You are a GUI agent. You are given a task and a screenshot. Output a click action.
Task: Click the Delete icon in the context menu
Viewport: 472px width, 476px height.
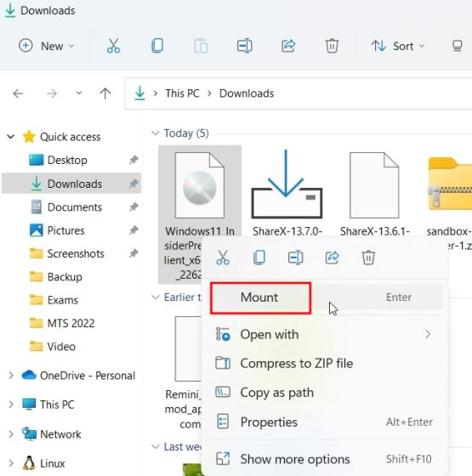[368, 258]
